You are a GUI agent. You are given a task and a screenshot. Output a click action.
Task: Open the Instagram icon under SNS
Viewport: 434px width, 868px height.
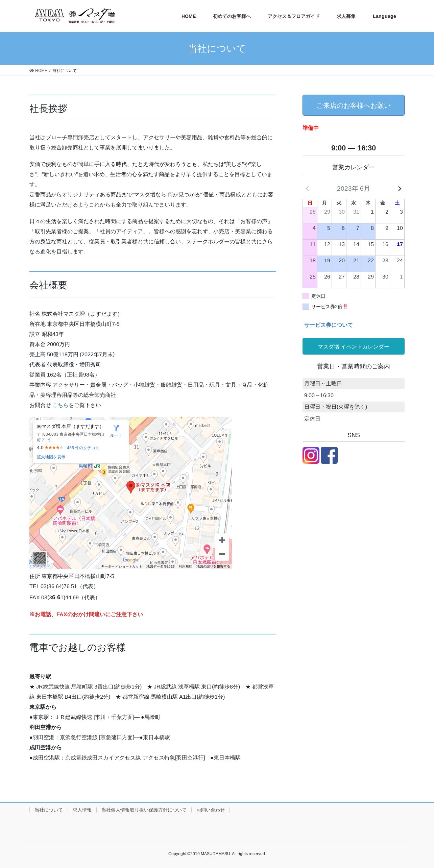pyautogui.click(x=311, y=455)
